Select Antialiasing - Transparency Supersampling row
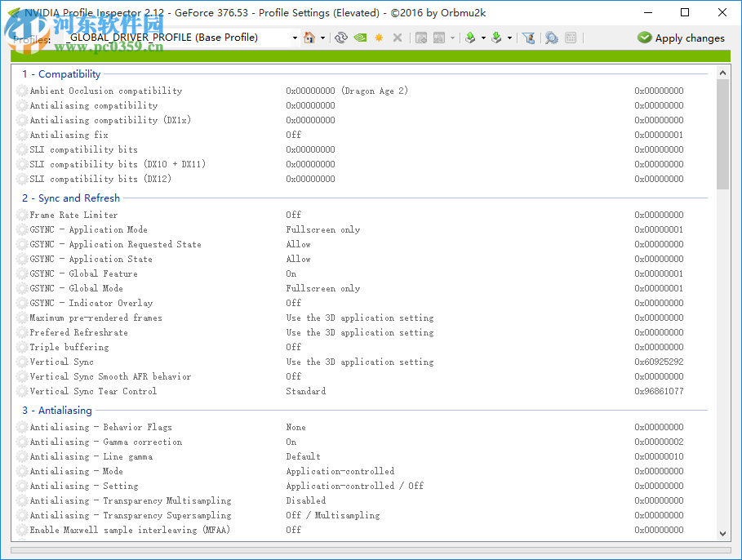This screenshot has height=560, width=742. (x=362, y=515)
